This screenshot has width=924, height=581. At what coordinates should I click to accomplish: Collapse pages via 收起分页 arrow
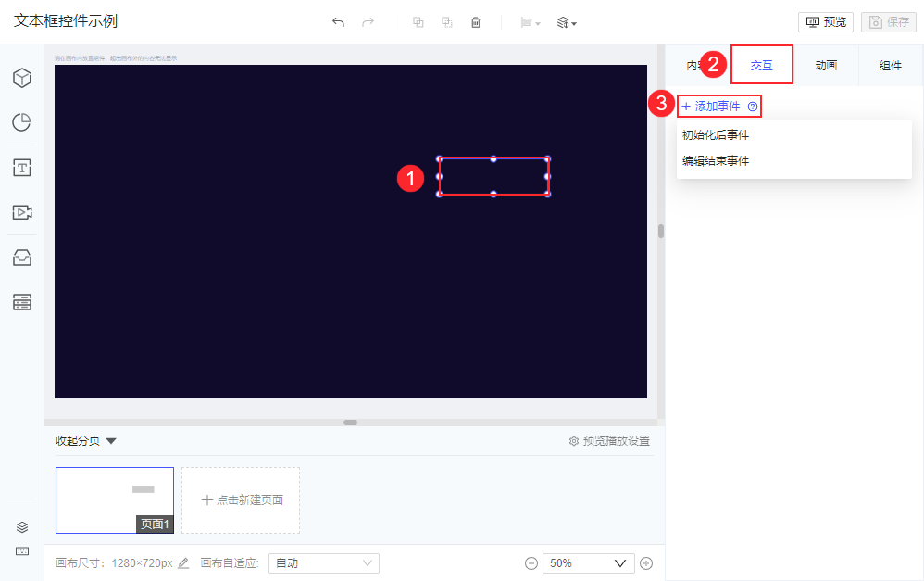click(111, 441)
